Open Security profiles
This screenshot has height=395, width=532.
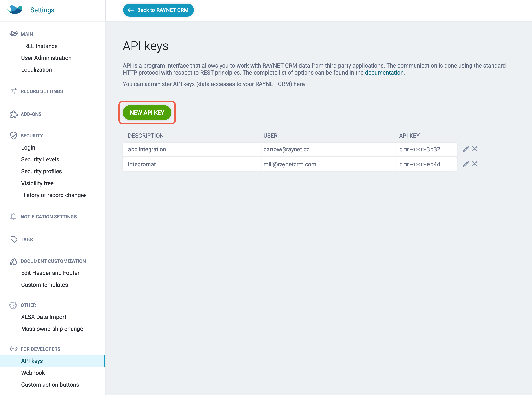(x=41, y=171)
